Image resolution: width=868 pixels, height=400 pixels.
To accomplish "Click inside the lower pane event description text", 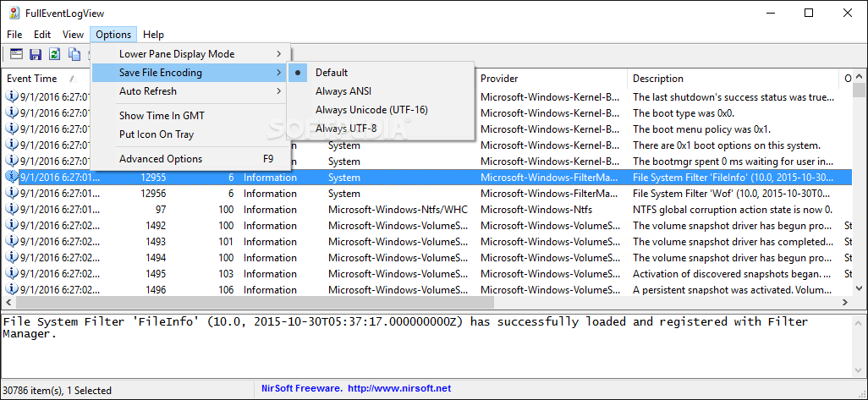I will pyautogui.click(x=405, y=327).
